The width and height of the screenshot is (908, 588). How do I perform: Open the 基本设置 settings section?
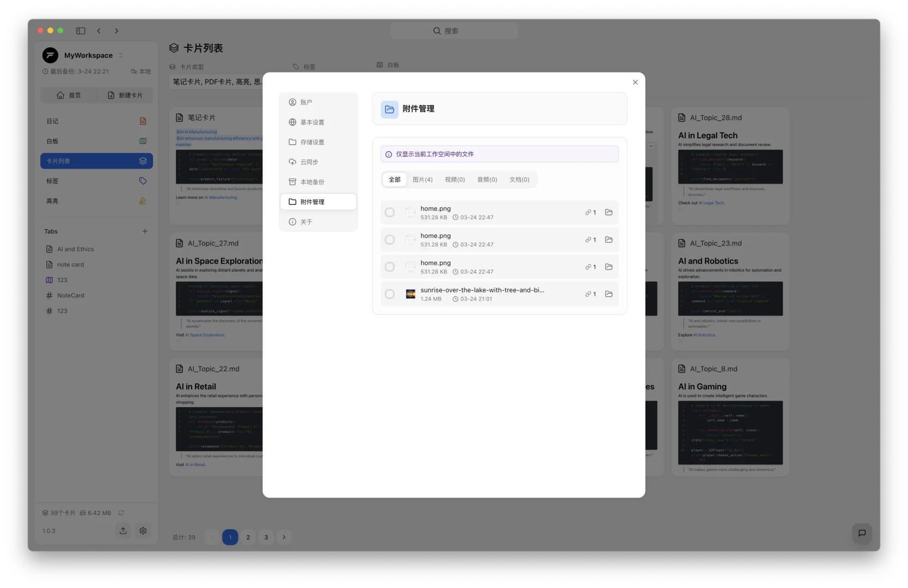click(318, 122)
